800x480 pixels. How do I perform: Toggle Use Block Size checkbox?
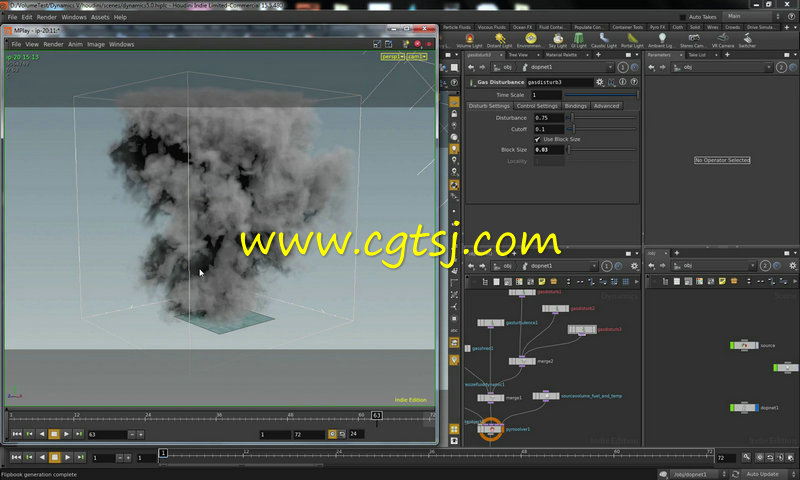pyautogui.click(x=537, y=139)
